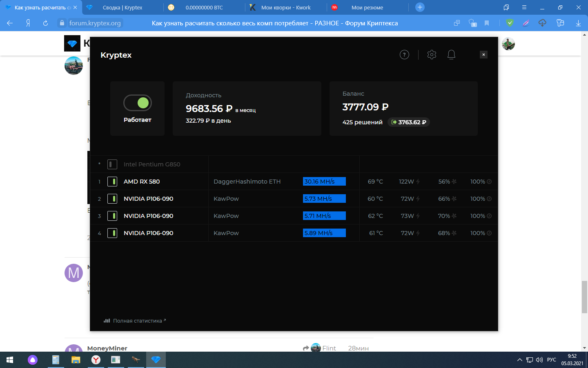Click the 100% intensity icon for AMD RX 580

click(489, 182)
